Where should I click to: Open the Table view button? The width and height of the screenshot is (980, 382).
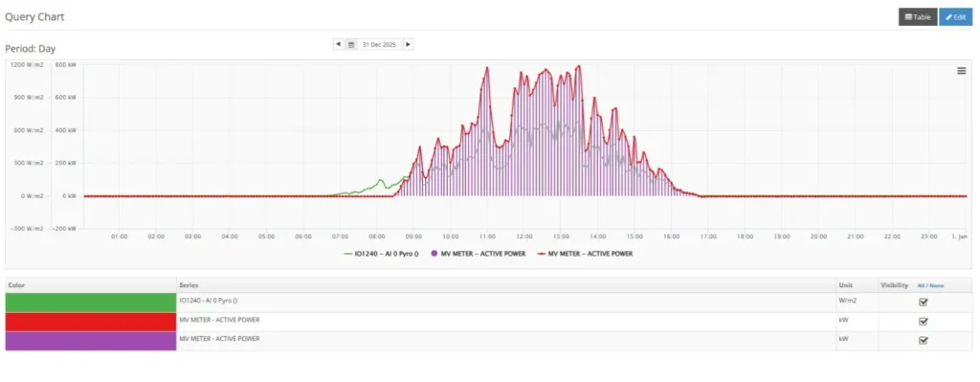tap(918, 17)
